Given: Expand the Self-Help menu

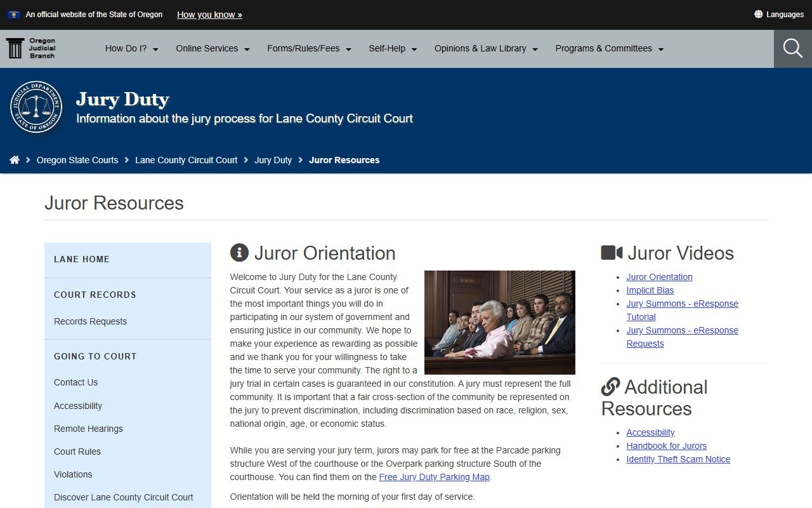Looking at the screenshot, I should (393, 48).
